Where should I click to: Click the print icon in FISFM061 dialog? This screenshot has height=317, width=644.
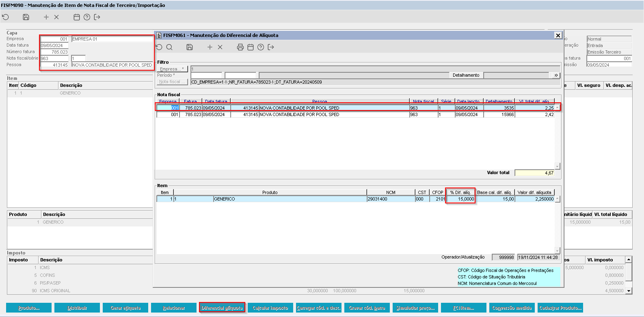pos(240,47)
